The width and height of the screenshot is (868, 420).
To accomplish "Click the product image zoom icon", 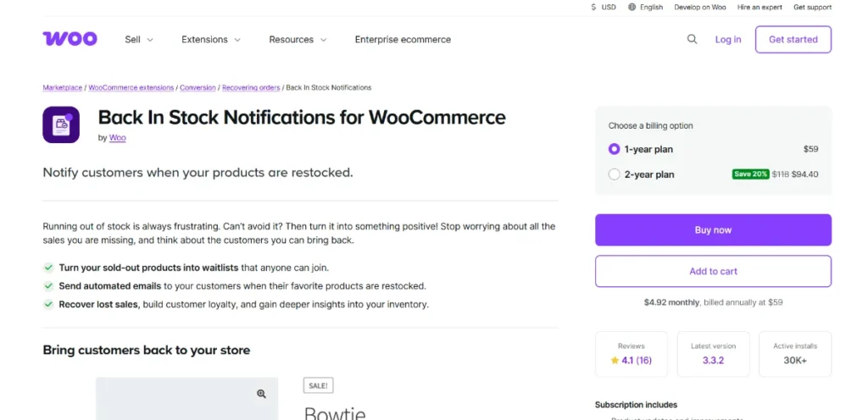I will [x=261, y=394].
